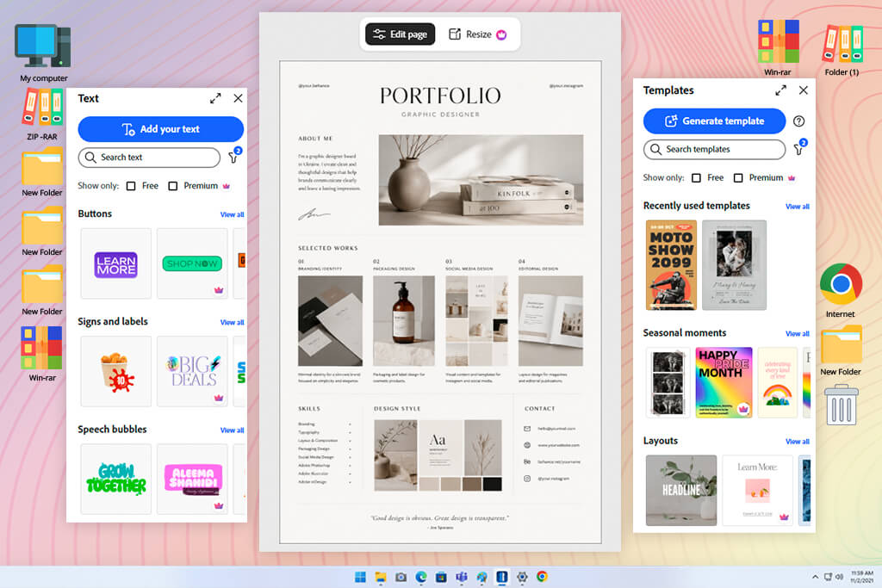
Task: Open the recycle bin desktop icon
Action: pos(841,404)
